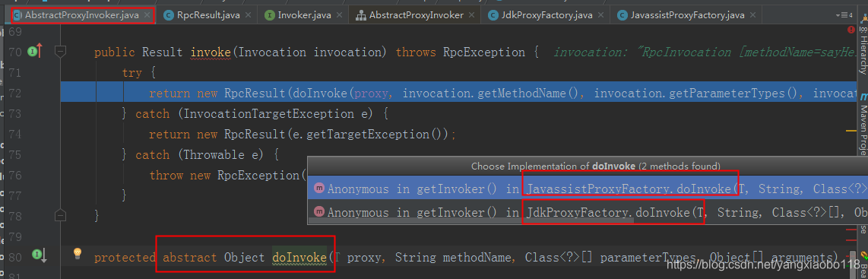The width and height of the screenshot is (868, 279).
Task: Click the yellow warning stripe mark on the scrollbar
Action: click(x=851, y=131)
